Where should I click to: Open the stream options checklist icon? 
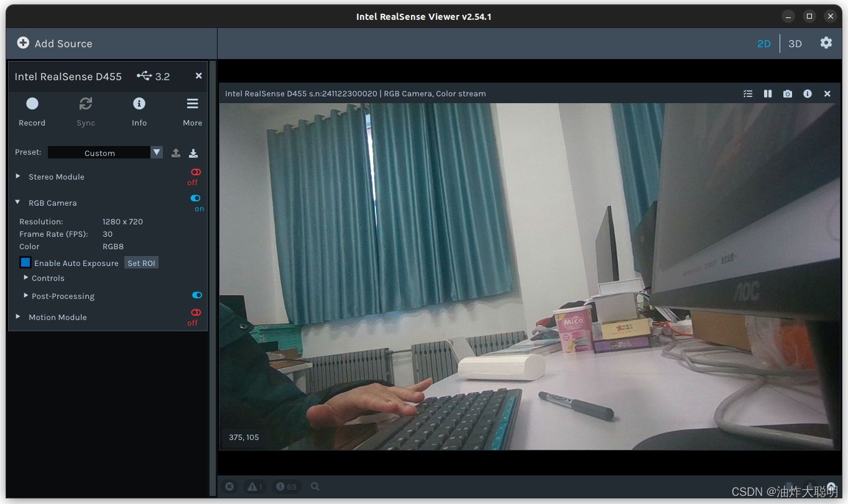(748, 93)
